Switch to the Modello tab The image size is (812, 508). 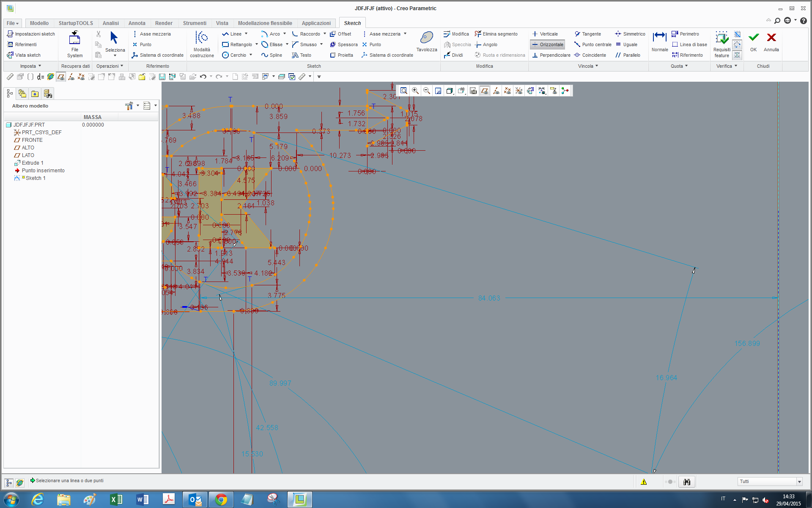(x=39, y=23)
